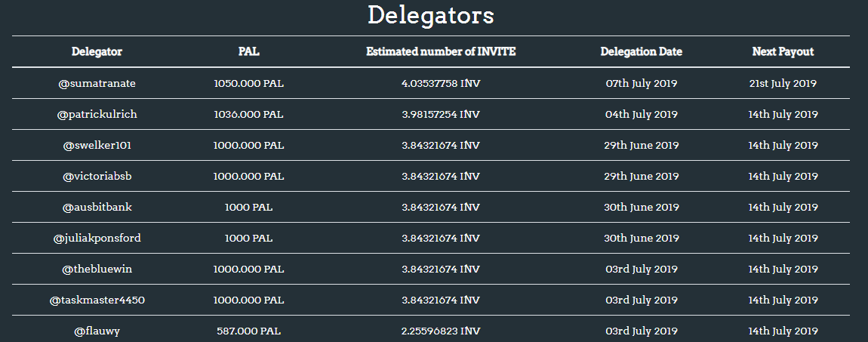Click the Next Payout column header

[783, 51]
